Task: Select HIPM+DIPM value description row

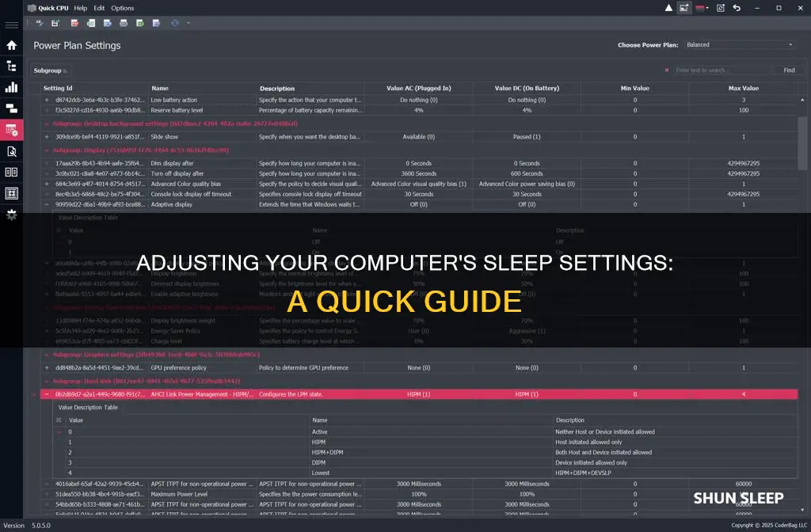Action: click(x=425, y=452)
